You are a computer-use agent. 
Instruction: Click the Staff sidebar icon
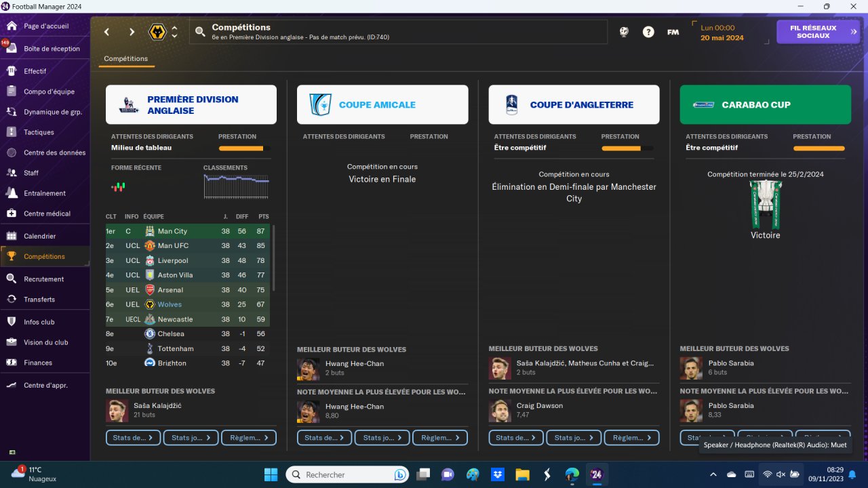pyautogui.click(x=12, y=173)
